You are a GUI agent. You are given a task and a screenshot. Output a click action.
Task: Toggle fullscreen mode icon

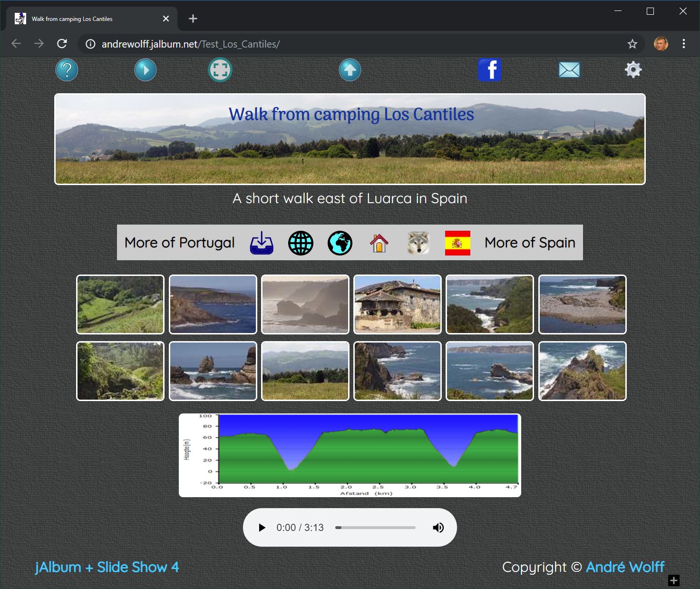(220, 70)
